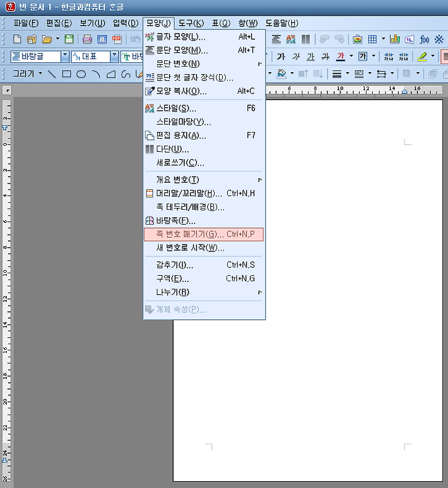448x488 pixels.
Task: Click the line thickness icon
Action: tap(337, 73)
